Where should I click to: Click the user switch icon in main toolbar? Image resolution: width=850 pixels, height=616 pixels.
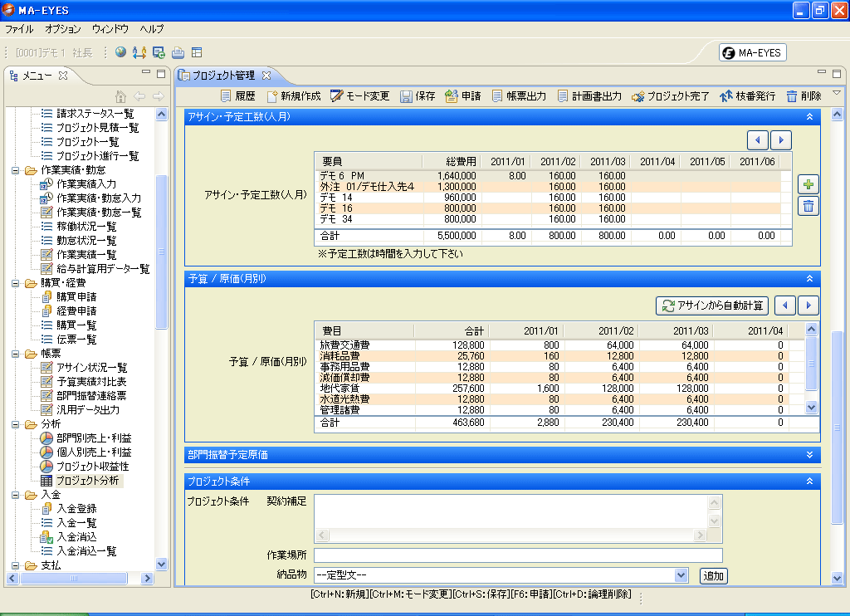tap(139, 52)
